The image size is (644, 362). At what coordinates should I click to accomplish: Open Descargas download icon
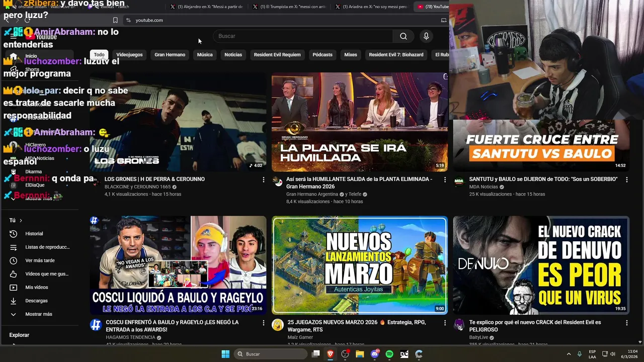14,301
